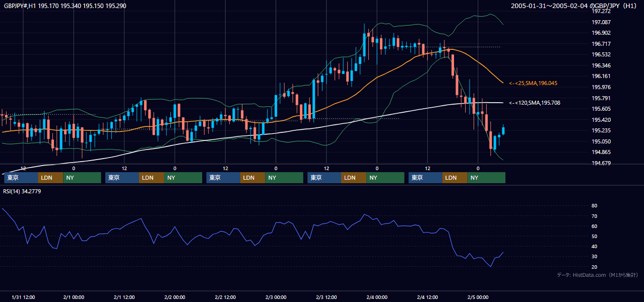Select the RSI 50 level label
644x302 pixels.
(x=594, y=236)
